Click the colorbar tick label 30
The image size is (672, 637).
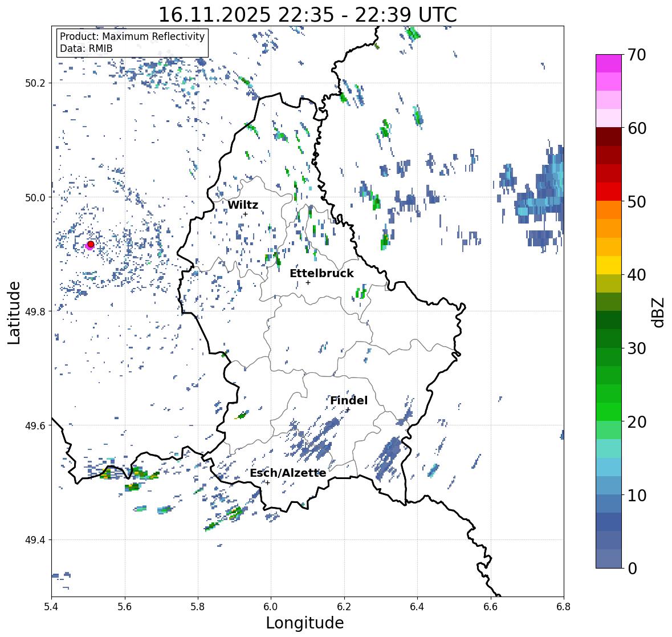637,348
